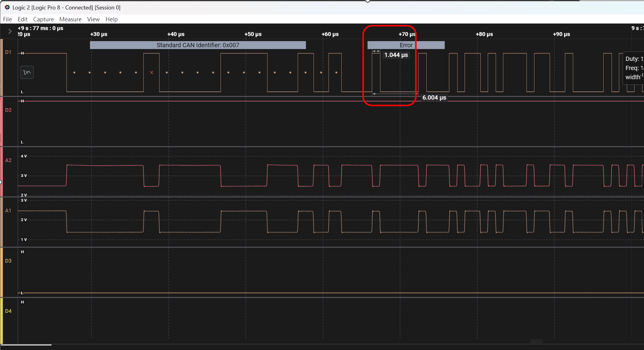Click the horizontal scrollbar at the bottom

pos(26,345)
